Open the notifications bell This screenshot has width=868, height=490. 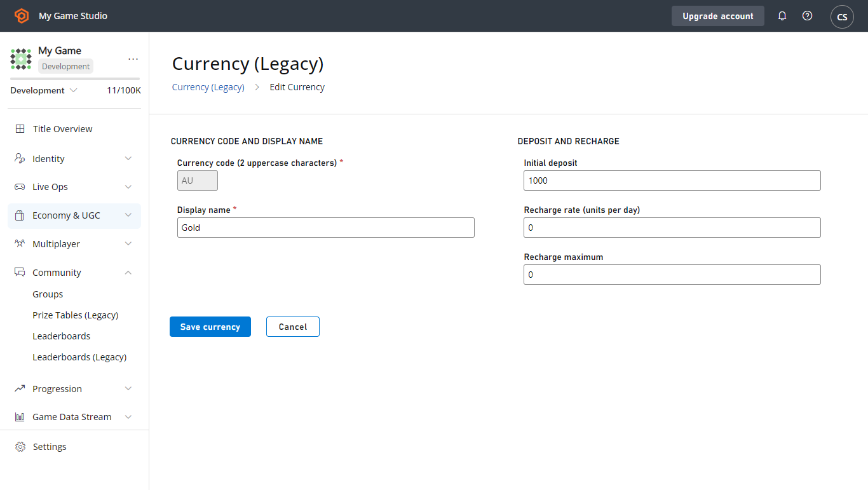[782, 16]
